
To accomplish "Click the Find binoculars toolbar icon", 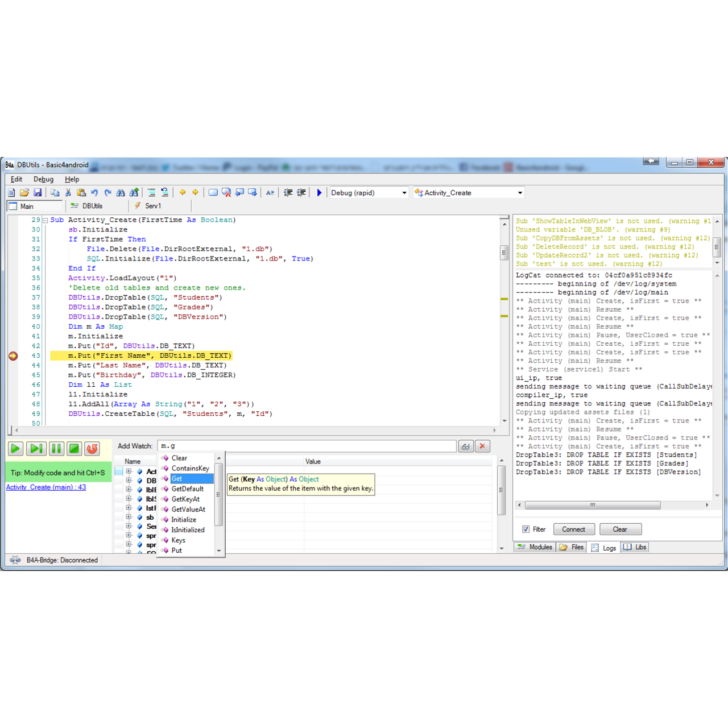I will (x=121, y=193).
